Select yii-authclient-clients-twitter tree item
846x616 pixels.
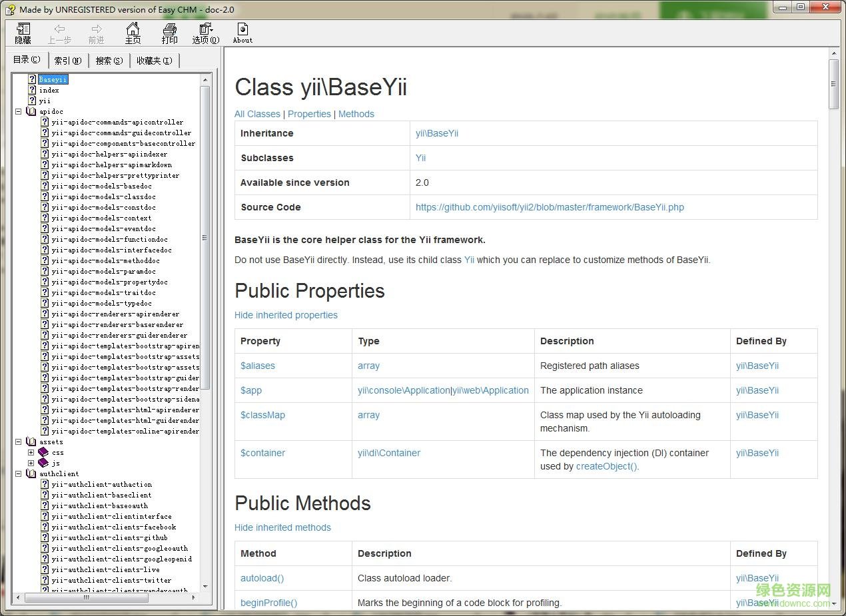(x=111, y=580)
